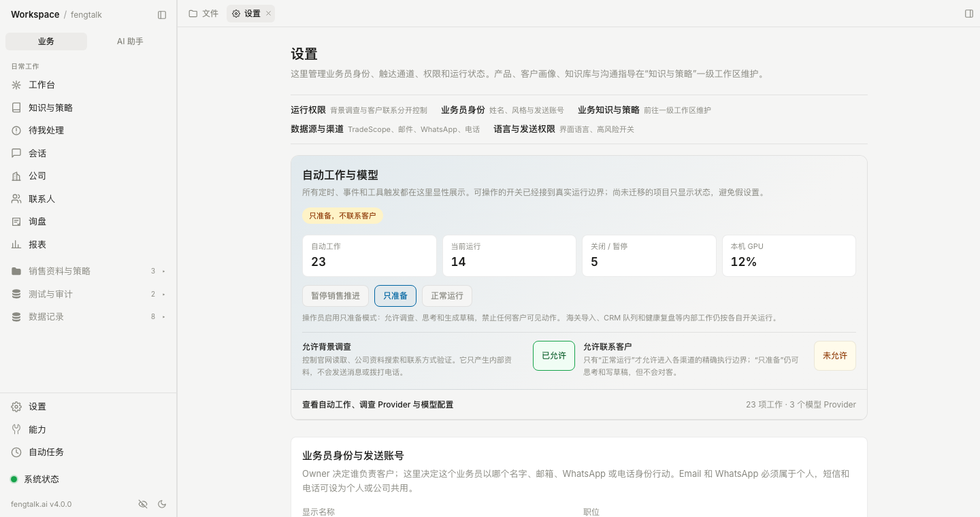The width and height of the screenshot is (980, 517).
Task: Click the 报表 chart icon
Action: (x=16, y=244)
